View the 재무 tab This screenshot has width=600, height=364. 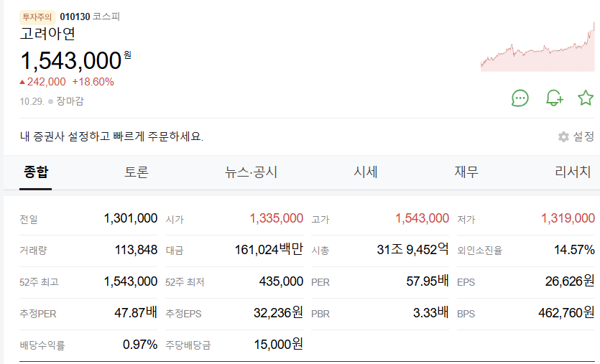click(466, 172)
